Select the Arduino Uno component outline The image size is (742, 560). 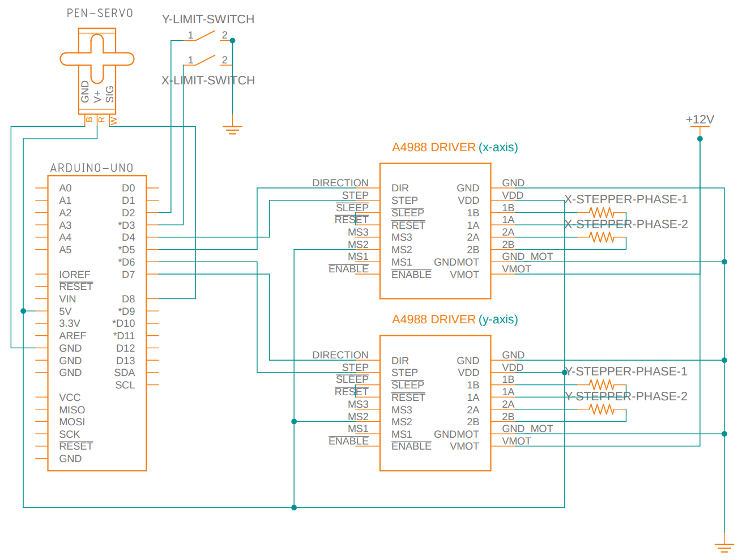coord(97,323)
